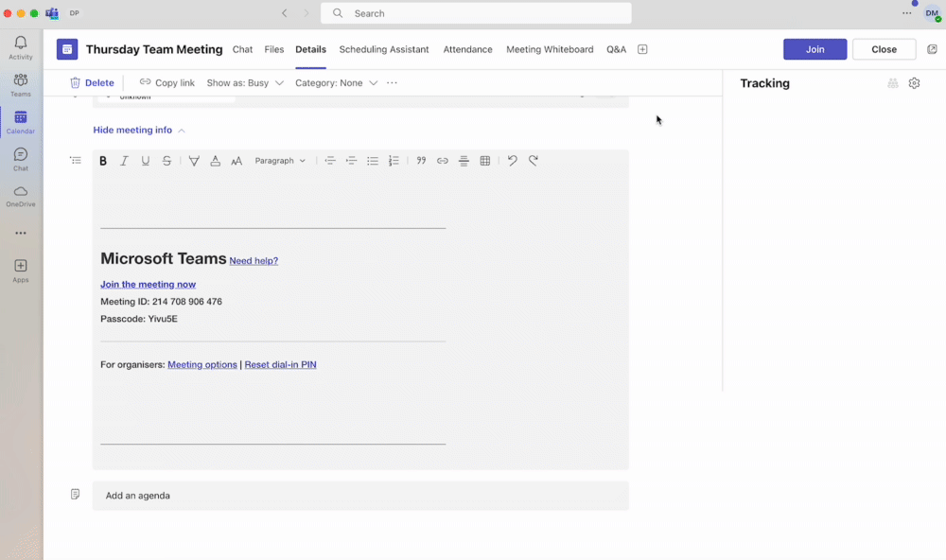Copy link to the meeting

[x=167, y=82]
